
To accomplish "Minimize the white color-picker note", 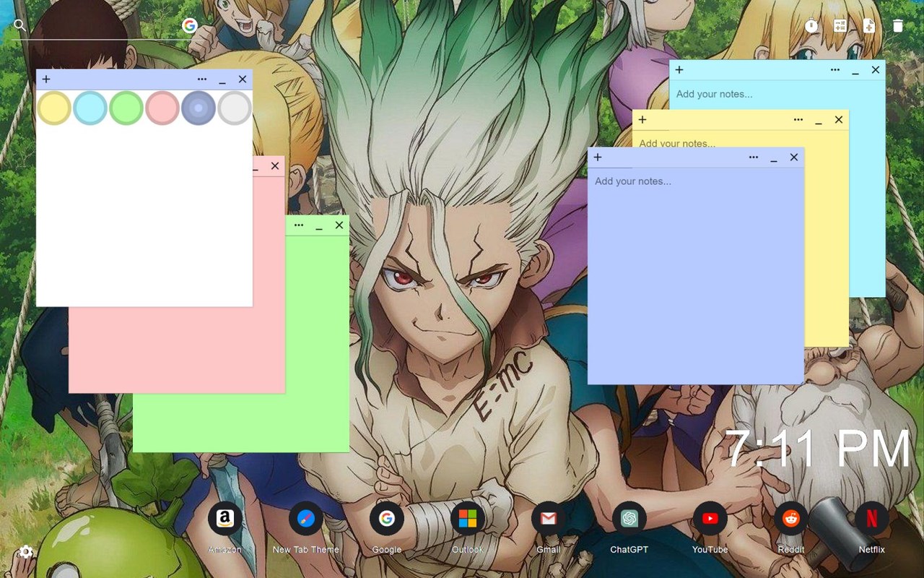I will 222,81.
